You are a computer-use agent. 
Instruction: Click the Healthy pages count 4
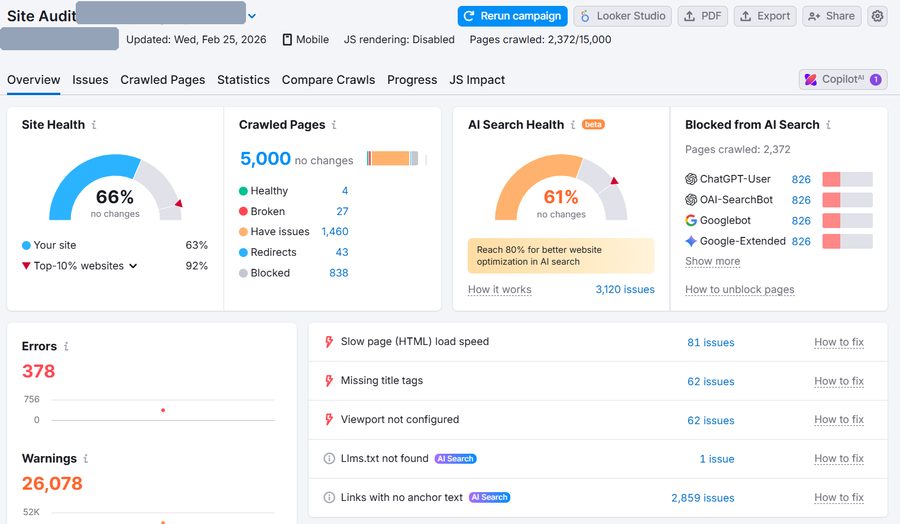(x=345, y=191)
